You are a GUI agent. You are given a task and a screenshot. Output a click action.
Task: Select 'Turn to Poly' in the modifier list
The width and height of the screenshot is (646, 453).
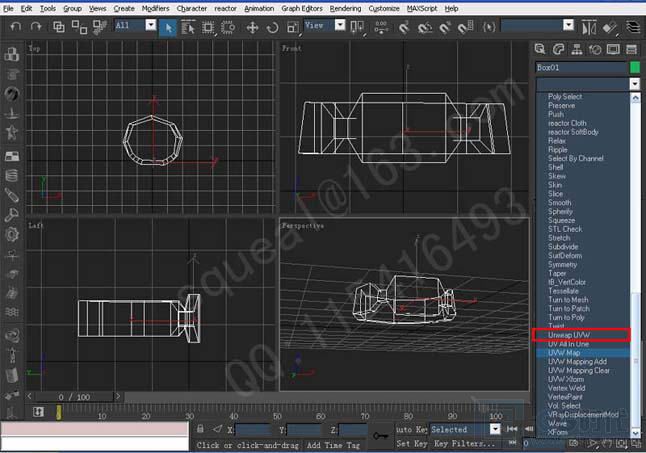[x=583, y=318]
